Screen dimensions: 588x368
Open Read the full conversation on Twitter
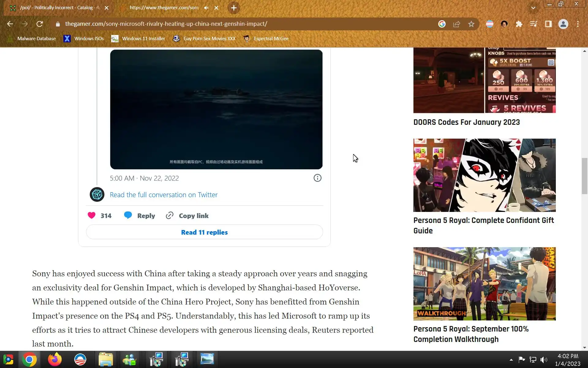click(x=164, y=195)
